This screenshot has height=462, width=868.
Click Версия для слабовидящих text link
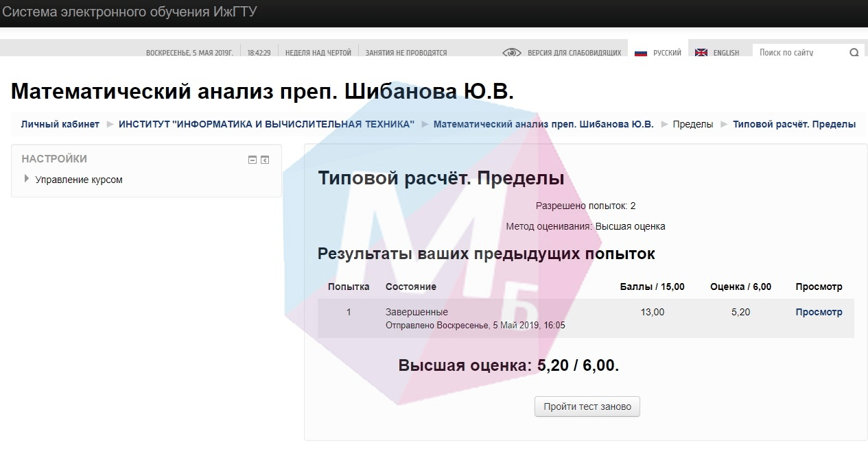[x=574, y=53]
